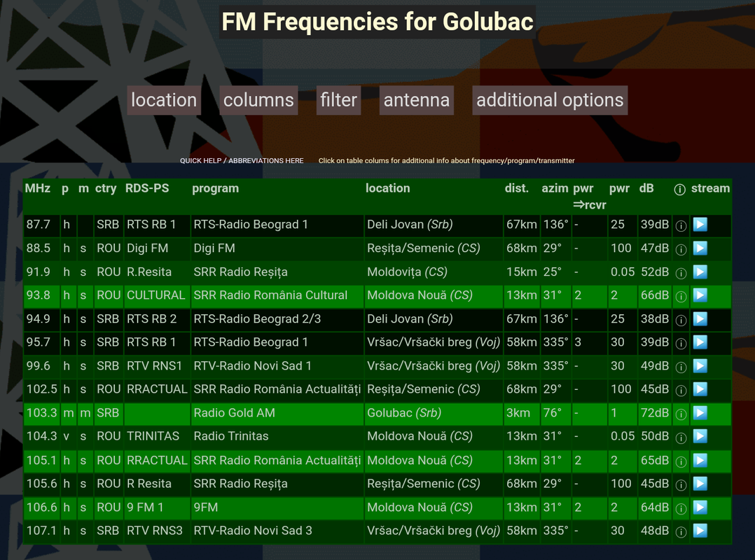
Task: Click frequency cell 99.6
Action: [42, 365]
